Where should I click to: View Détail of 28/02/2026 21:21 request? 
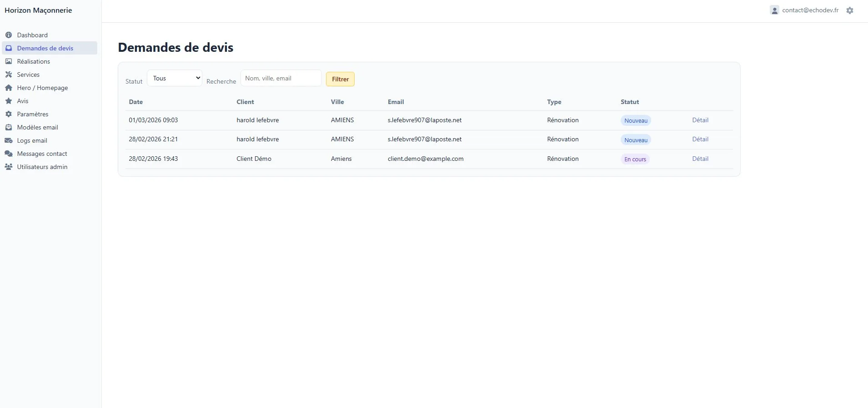[700, 139]
